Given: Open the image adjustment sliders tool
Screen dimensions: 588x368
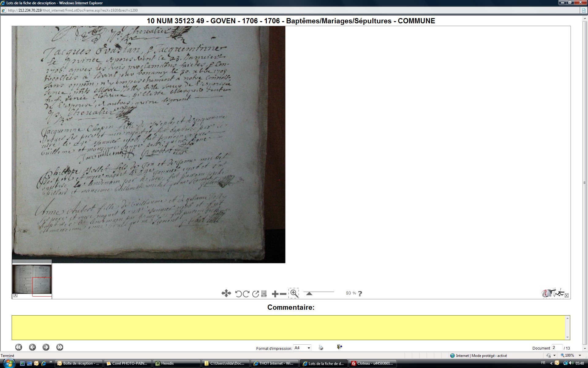Looking at the screenshot, I should click(x=264, y=294).
